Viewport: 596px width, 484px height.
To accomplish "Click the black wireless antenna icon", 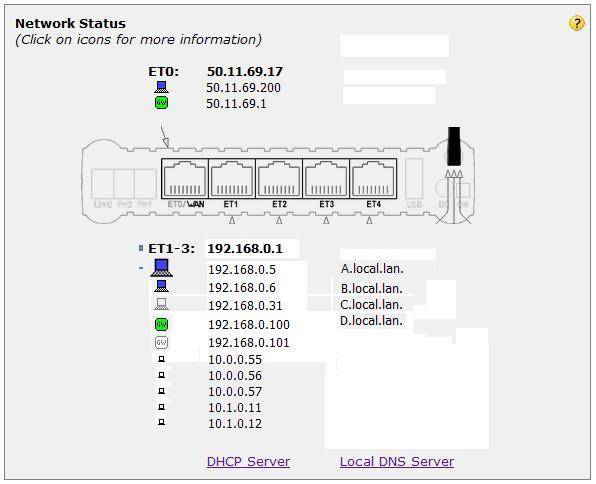I will 454,146.
